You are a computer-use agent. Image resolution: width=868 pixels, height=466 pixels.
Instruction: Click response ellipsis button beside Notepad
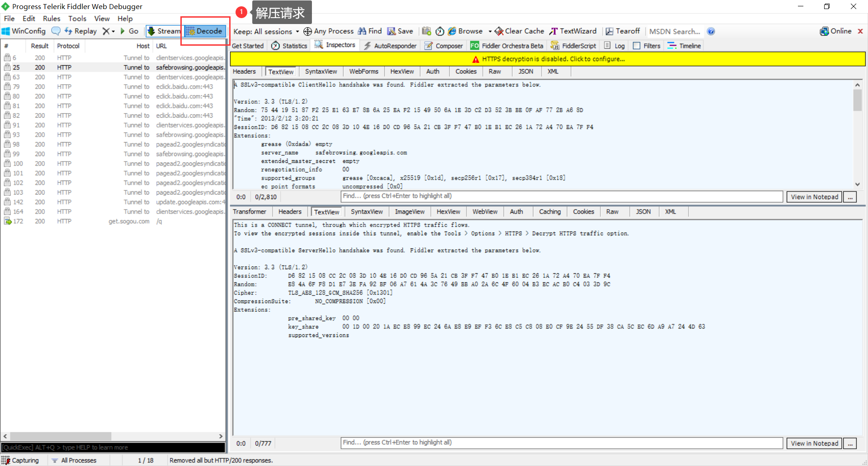click(x=850, y=443)
